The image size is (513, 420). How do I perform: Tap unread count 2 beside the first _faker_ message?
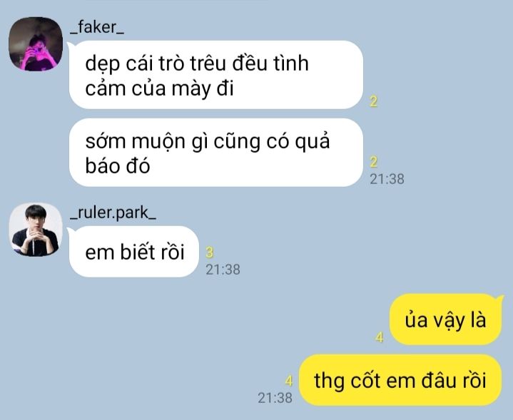[x=374, y=101]
